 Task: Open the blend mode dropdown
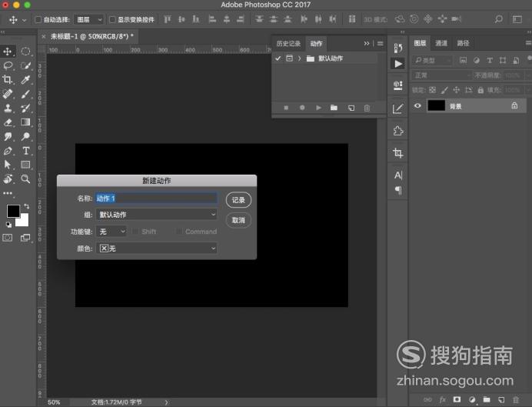click(x=442, y=75)
